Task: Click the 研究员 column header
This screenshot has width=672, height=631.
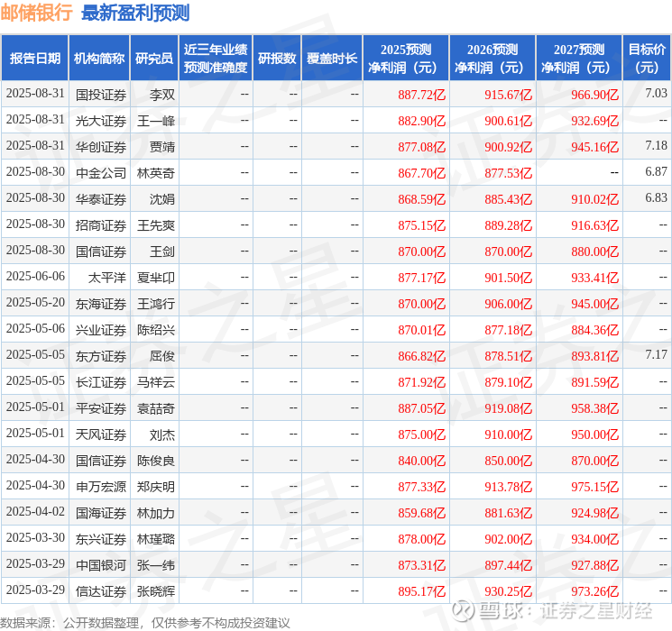Action: click(154, 59)
